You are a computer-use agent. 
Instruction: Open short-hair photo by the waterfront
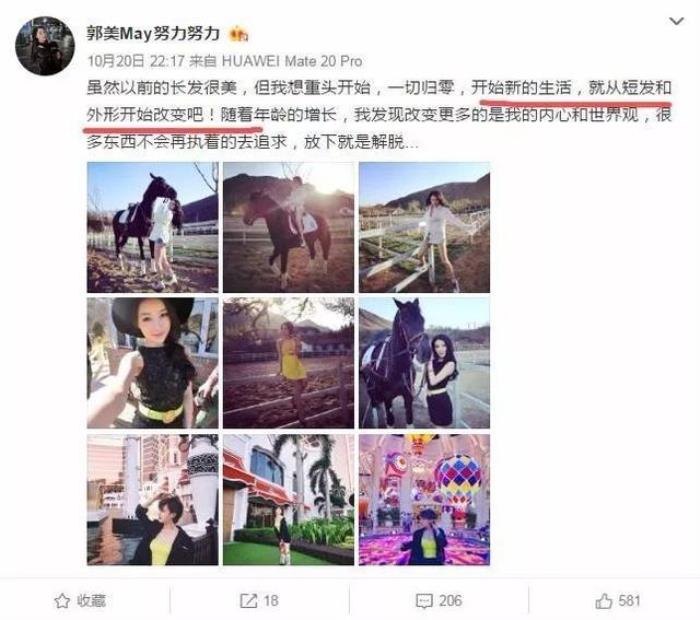point(153,499)
